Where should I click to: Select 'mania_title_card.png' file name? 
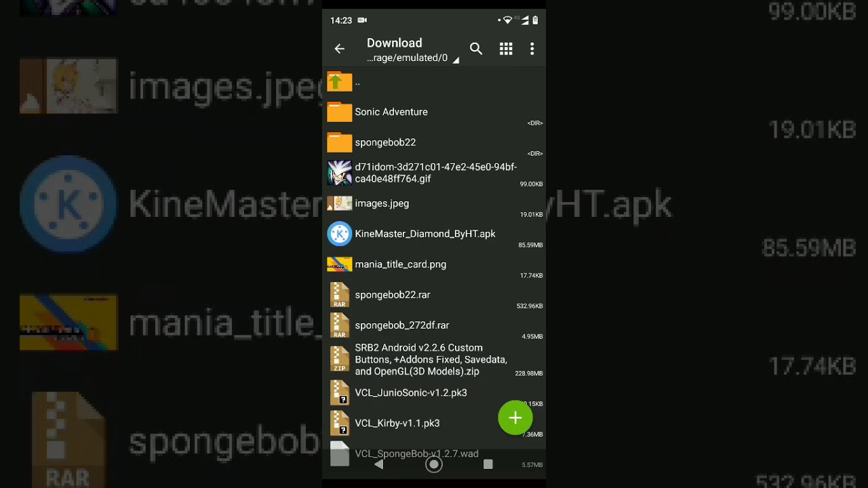(401, 264)
